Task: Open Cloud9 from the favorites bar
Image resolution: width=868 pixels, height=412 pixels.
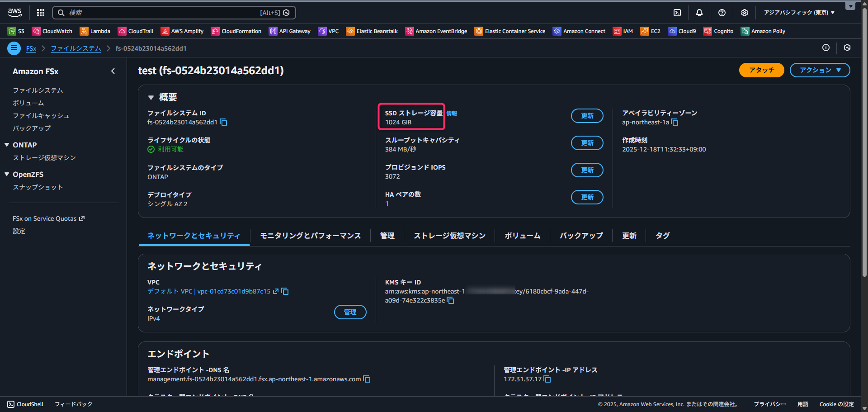Action: click(682, 31)
